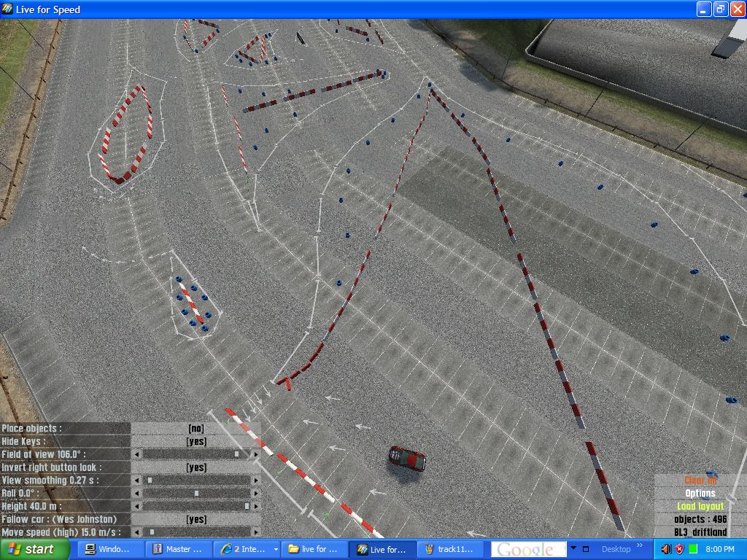747x560 pixels.
Task: Decrease Roll with left arrow
Action: [137, 494]
